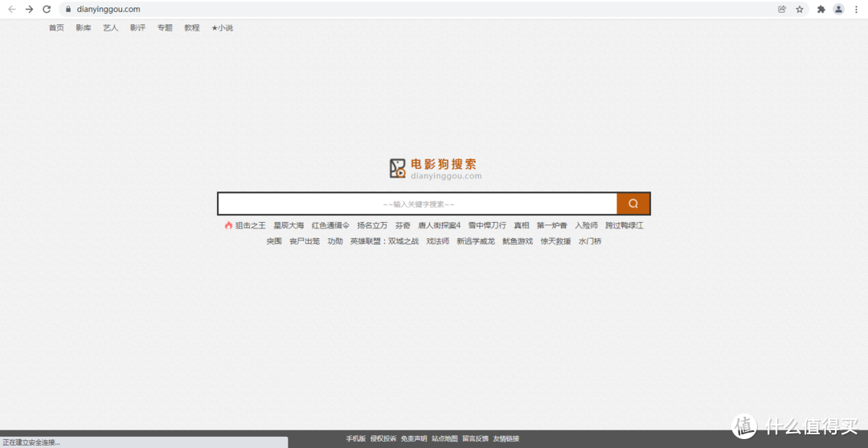Search hot keyword 水门桥
868x448 pixels.
click(590, 241)
